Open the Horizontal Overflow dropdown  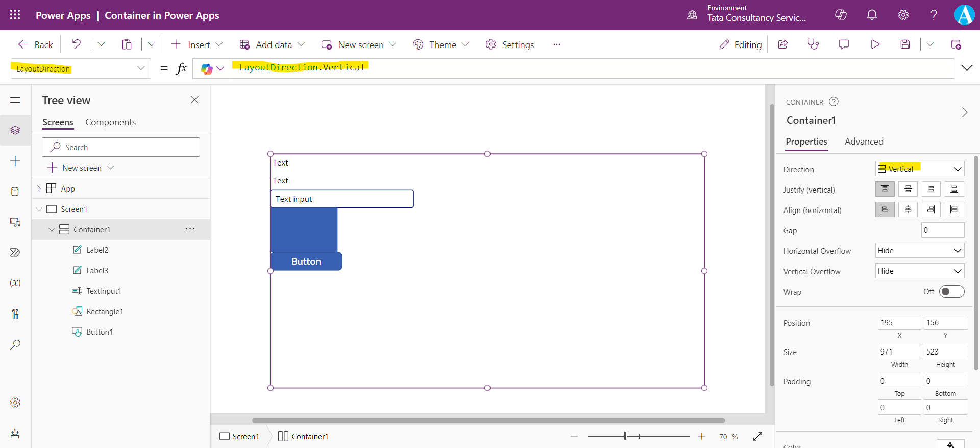tap(920, 251)
